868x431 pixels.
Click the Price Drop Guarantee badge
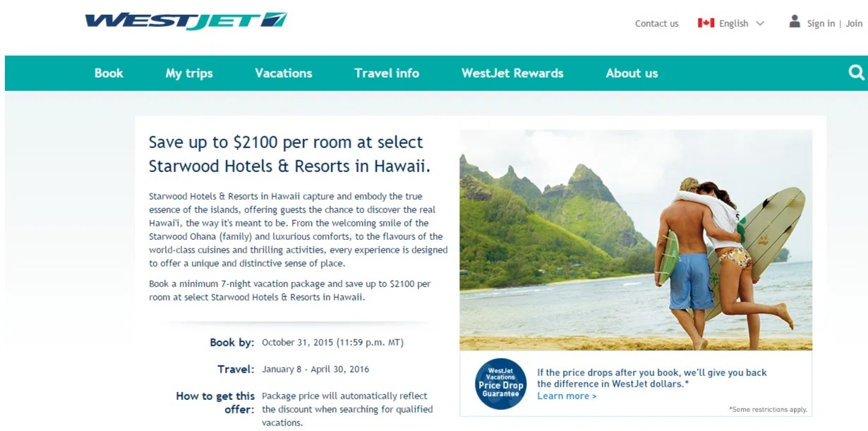pos(500,384)
